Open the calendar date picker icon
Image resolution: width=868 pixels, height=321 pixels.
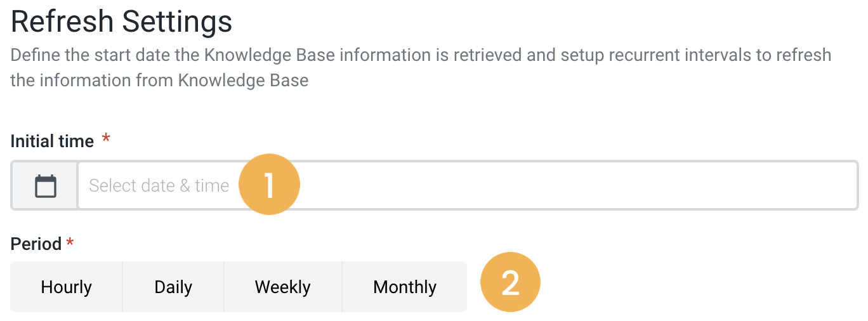pos(45,186)
